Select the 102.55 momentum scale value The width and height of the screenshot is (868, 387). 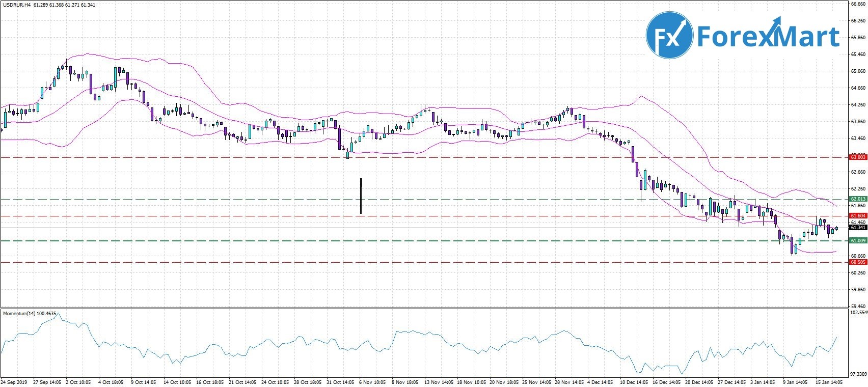[x=859, y=312]
